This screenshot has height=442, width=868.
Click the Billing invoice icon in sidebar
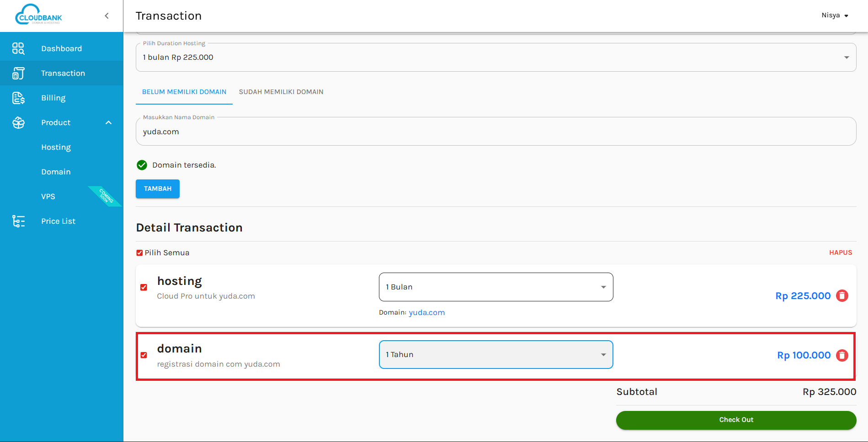click(18, 98)
